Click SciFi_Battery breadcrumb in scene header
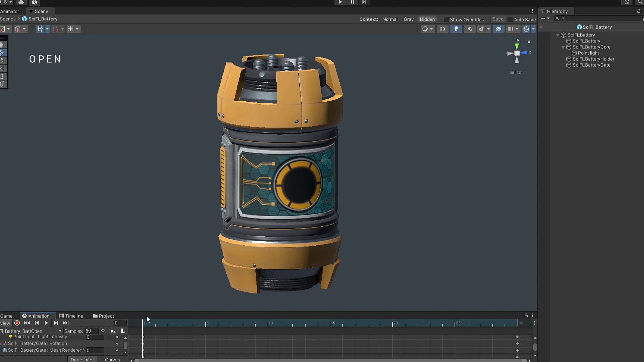 coord(40,19)
